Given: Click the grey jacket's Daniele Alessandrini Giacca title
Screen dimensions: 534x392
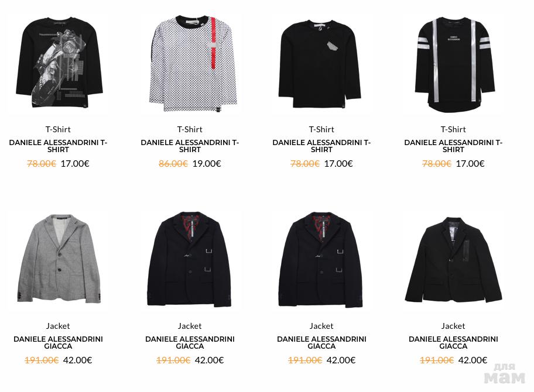Looking at the screenshot, I should coord(58,343).
